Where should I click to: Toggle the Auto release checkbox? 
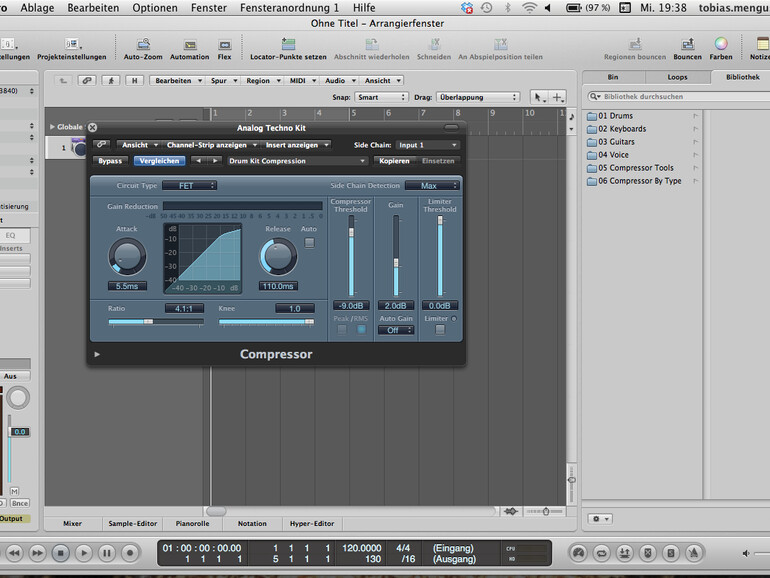(x=309, y=242)
